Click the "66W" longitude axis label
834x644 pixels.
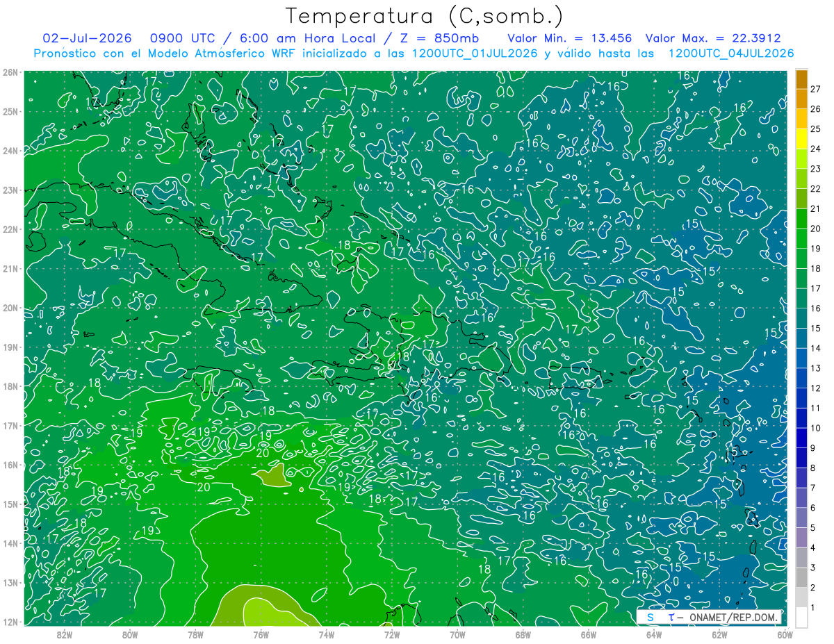[589, 634]
